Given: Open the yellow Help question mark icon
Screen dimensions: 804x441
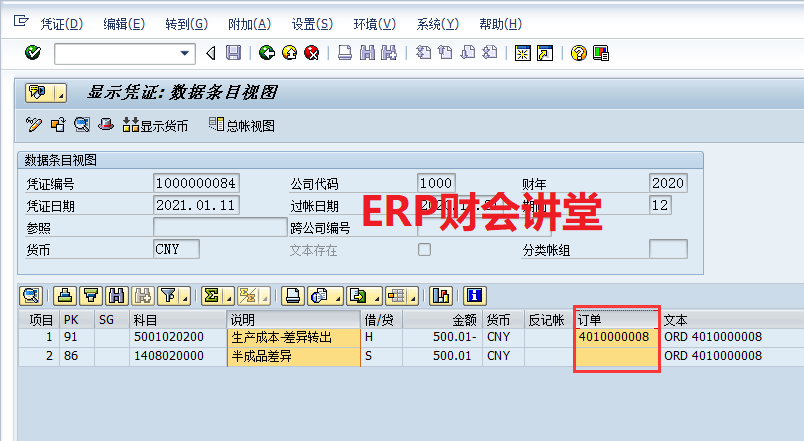Looking at the screenshot, I should click(578, 53).
